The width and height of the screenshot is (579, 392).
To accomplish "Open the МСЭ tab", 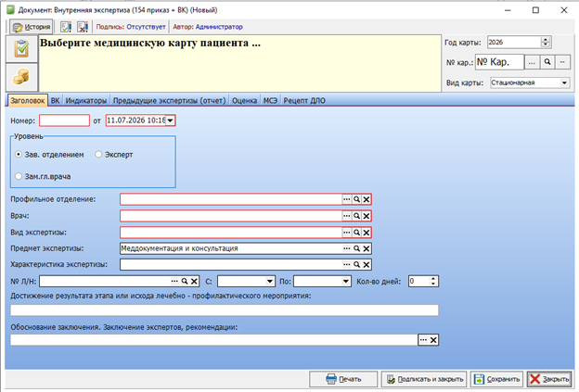I will [x=270, y=100].
